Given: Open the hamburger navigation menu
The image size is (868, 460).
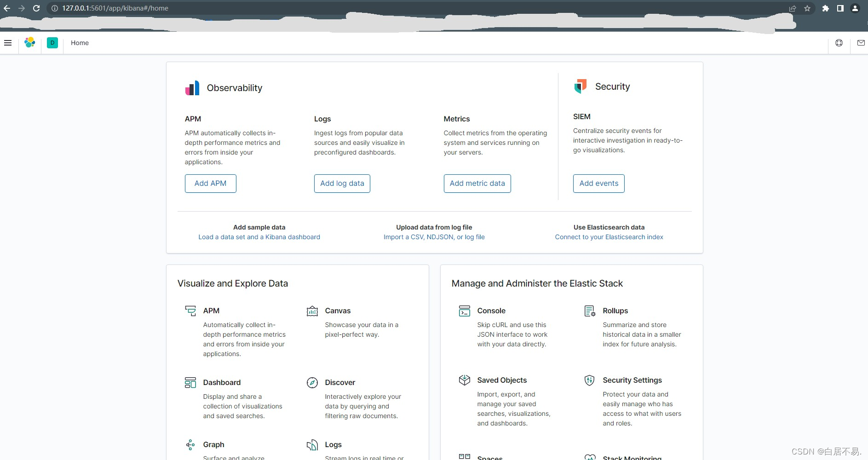Looking at the screenshot, I should [8, 43].
